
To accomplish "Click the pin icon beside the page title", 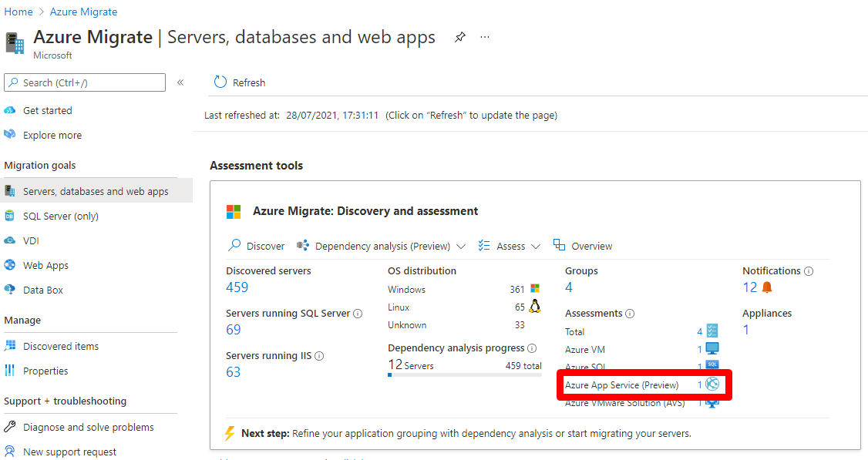I will point(460,37).
